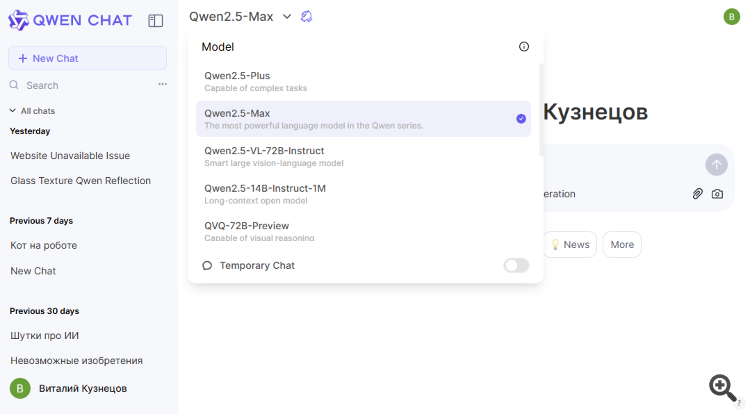Choose the Qwen2.5-VL-72B-Instruct model
Image resolution: width=750 pixels, height=414 pixels.
364,156
